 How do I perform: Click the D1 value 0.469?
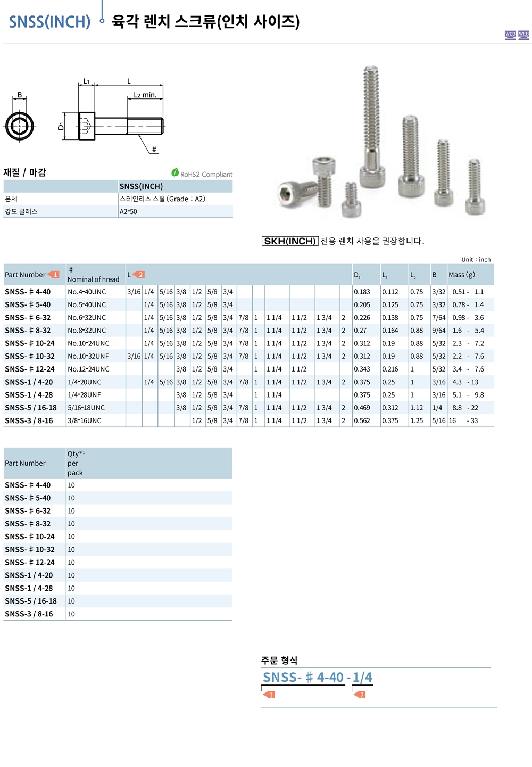coord(362,408)
